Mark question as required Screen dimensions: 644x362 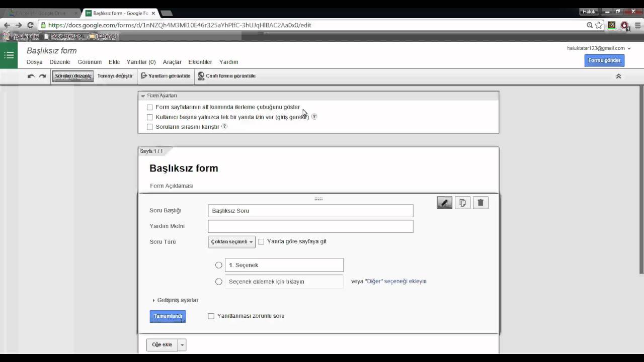tap(211, 316)
